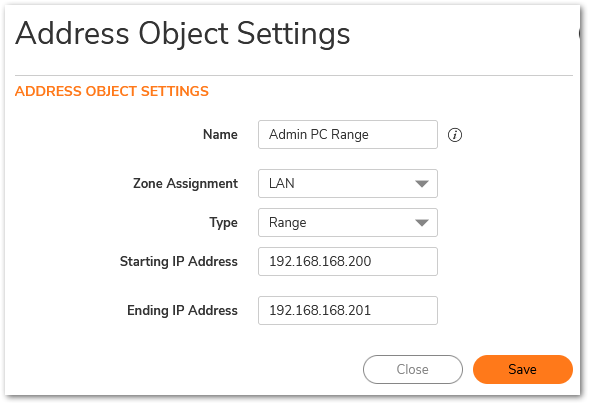Viewport: 589px width, 404px height.
Task: Select the 192.168.168.200 address text
Action: click(320, 261)
